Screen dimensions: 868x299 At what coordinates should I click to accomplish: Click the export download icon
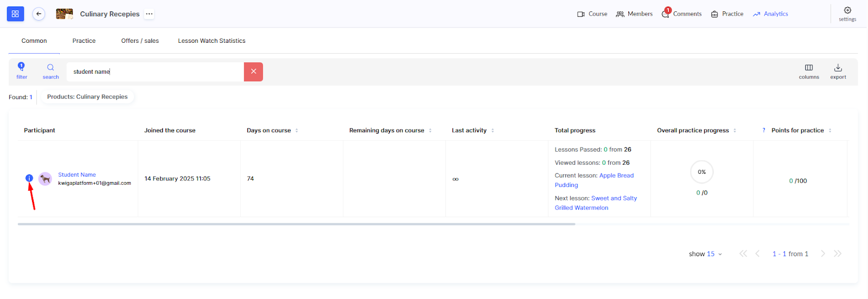pos(838,68)
